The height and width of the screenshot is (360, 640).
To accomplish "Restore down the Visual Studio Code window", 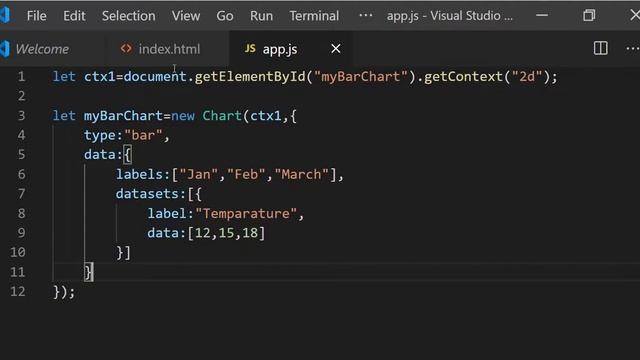I will [x=589, y=16].
